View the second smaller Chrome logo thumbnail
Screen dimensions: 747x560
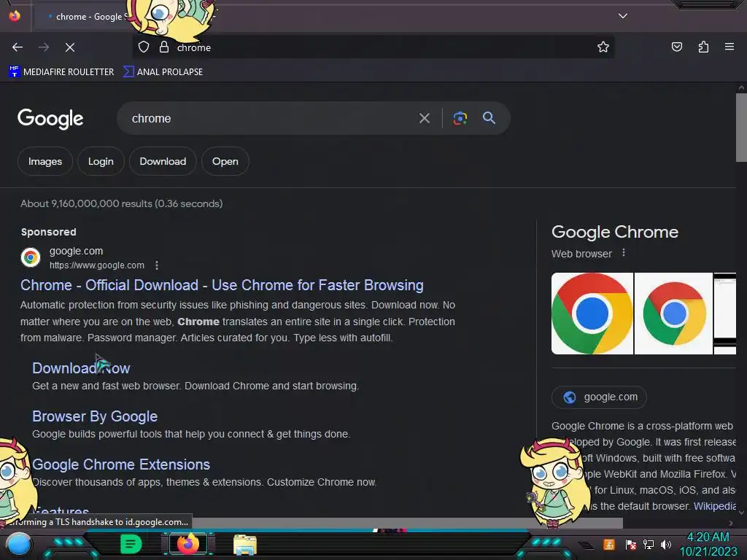tap(673, 314)
